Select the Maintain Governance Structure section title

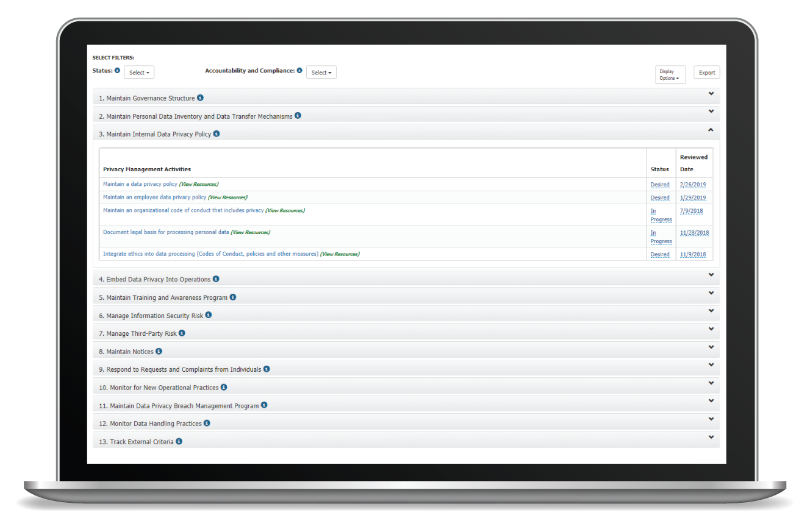pyautogui.click(x=147, y=98)
